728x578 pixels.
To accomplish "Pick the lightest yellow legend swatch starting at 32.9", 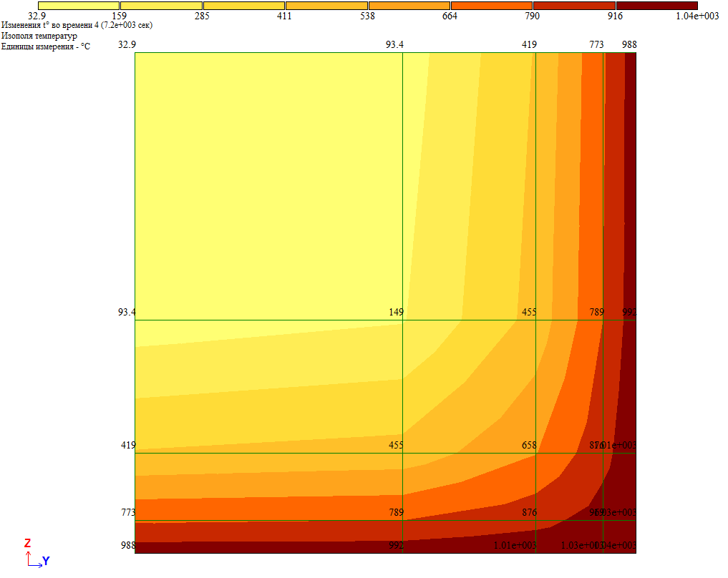I will coord(78,6).
